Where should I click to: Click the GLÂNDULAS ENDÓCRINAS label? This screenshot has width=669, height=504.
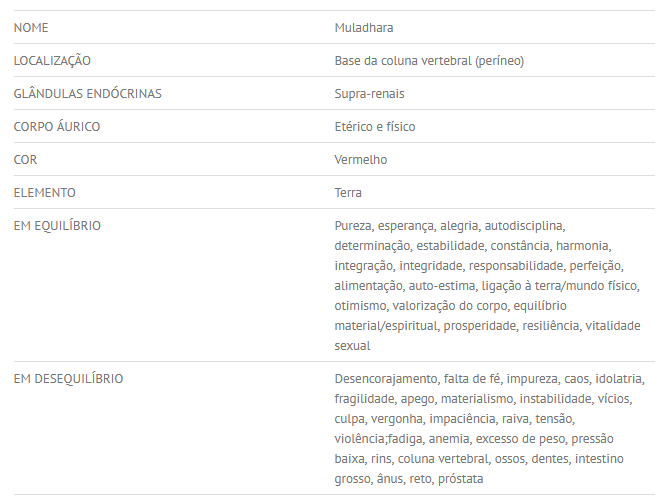88,94
